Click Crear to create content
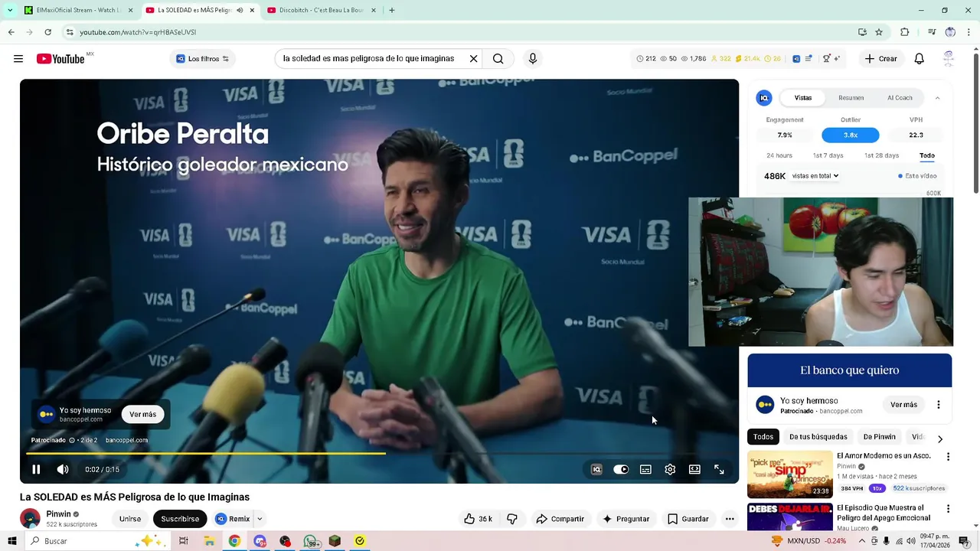The image size is (980, 551). pos(880,59)
